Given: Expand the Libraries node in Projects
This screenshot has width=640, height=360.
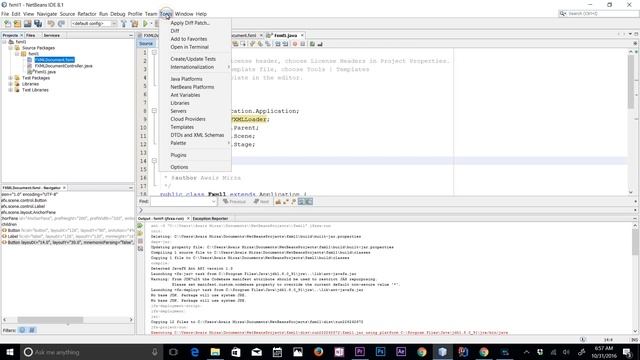Looking at the screenshot, I should (11, 84).
